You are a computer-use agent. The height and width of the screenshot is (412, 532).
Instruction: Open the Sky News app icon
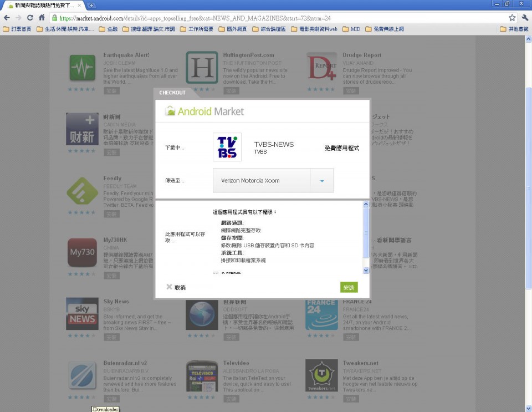click(x=82, y=314)
